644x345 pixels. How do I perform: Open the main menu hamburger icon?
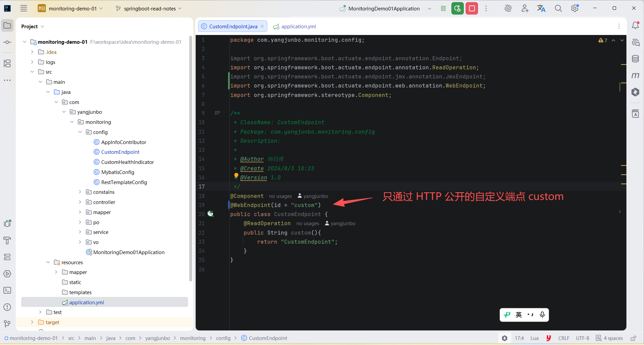pos(24,8)
